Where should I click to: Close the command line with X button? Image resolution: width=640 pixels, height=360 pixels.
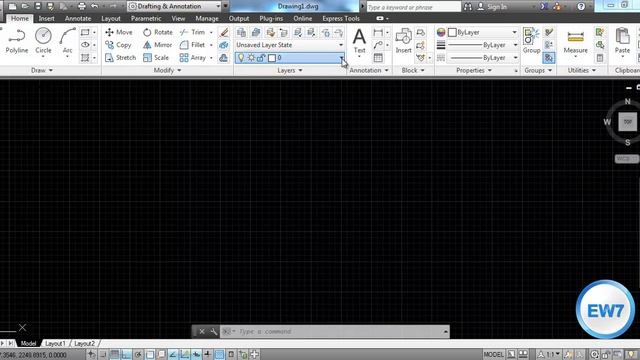(202, 331)
